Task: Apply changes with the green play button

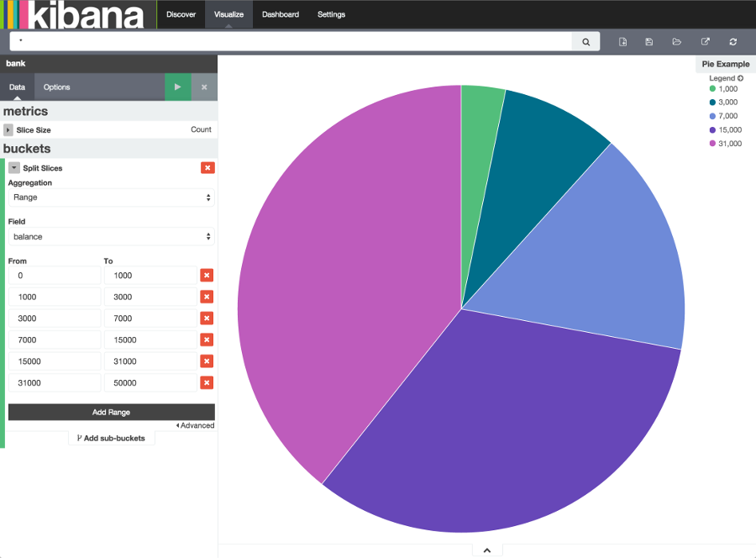Action: click(x=179, y=87)
